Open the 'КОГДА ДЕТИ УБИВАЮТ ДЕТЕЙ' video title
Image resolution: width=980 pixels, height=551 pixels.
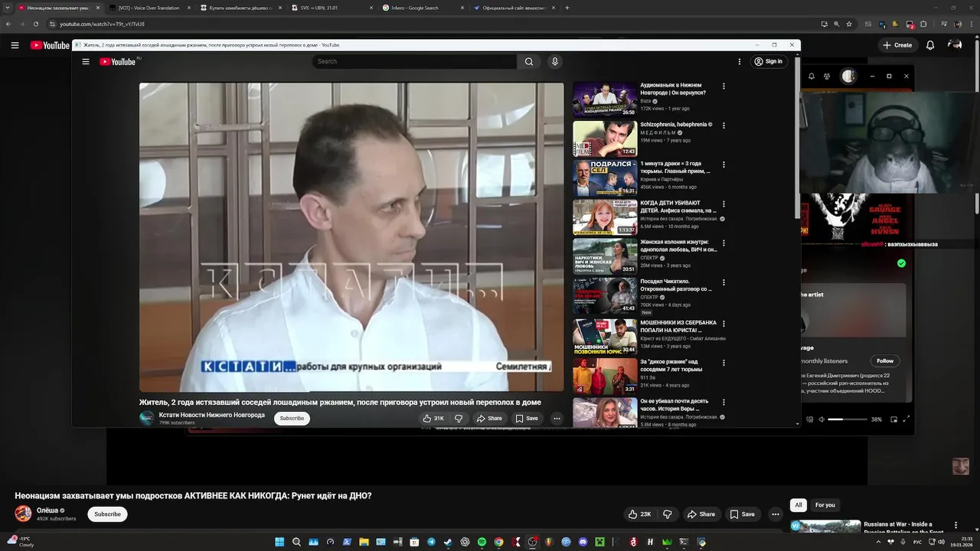pos(678,207)
